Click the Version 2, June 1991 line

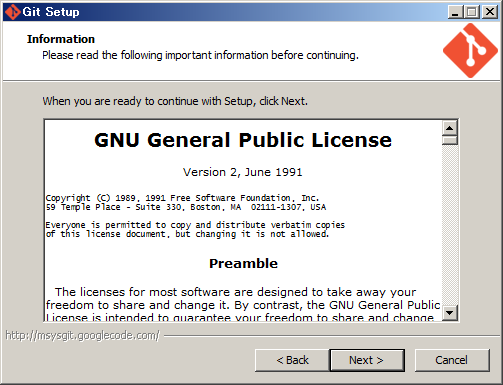pos(243,172)
